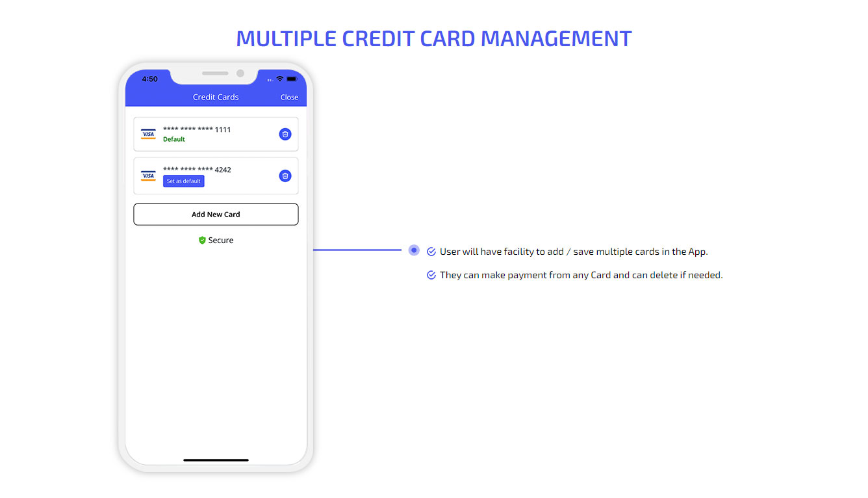The width and height of the screenshot is (868, 498).
Task: Delete the card ending in 4242
Action: click(x=285, y=176)
